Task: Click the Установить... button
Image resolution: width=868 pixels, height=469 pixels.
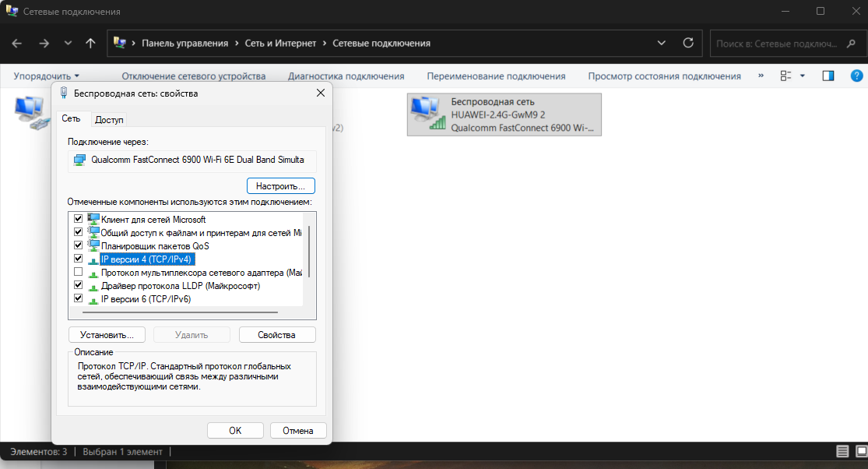Action: coord(107,335)
